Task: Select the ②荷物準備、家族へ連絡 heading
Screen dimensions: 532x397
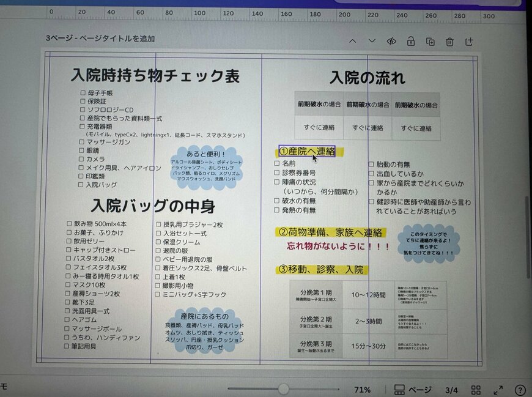Action: (x=330, y=232)
